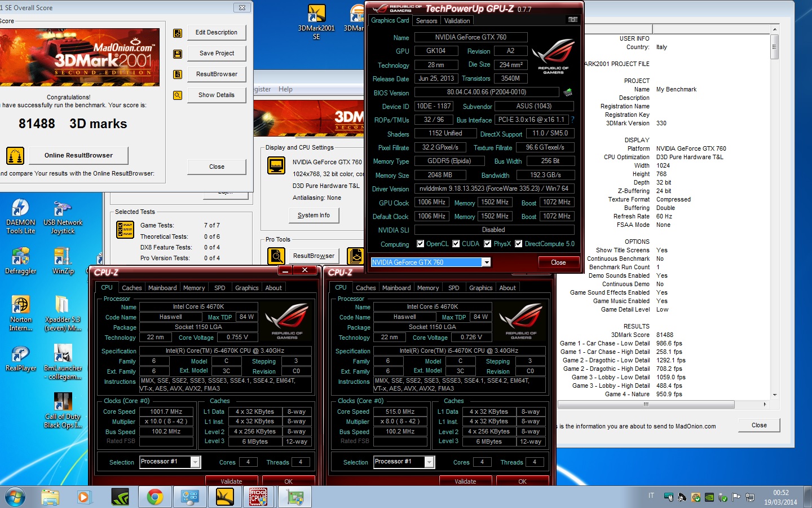This screenshot has width=812, height=508.
Task: Click Close in the GPU-Z window
Action: [x=558, y=262]
